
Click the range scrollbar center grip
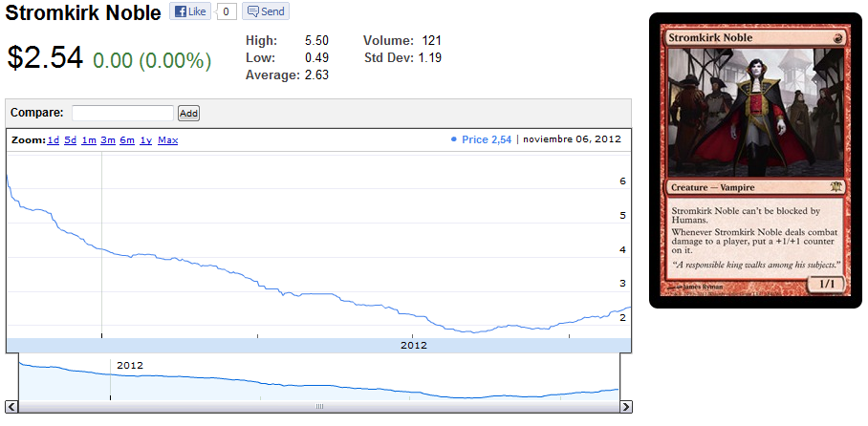[319, 407]
